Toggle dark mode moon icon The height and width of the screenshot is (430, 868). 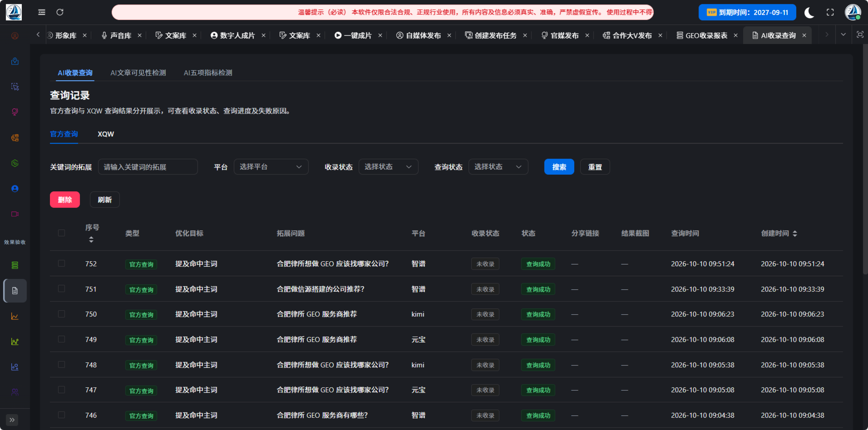pos(809,13)
